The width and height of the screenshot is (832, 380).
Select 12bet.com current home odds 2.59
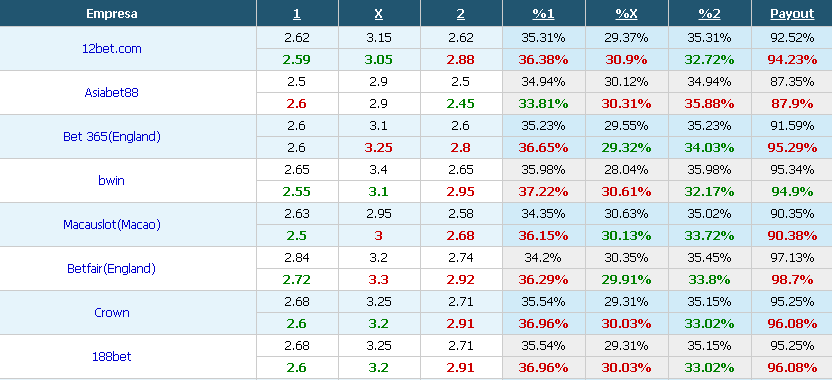pyautogui.click(x=297, y=60)
